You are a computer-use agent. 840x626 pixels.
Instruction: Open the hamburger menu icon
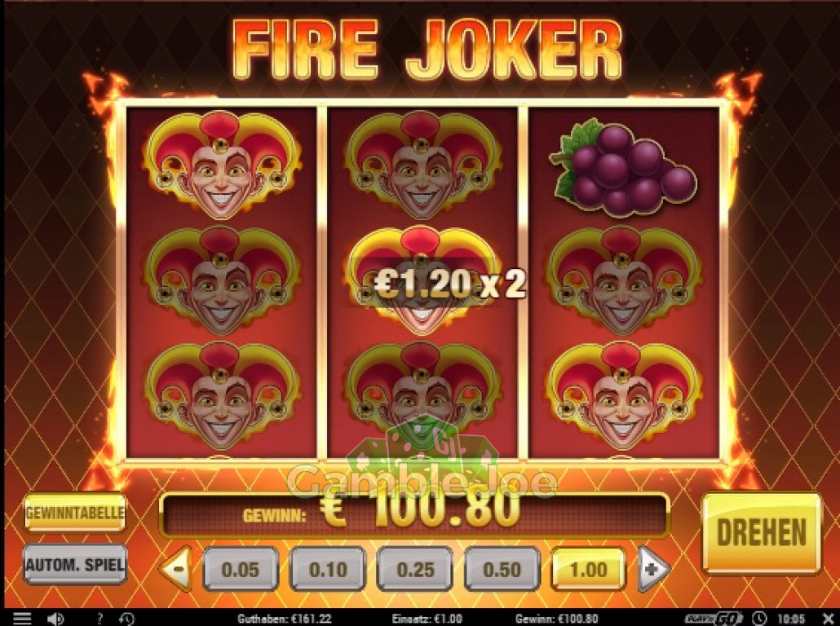(x=21, y=618)
